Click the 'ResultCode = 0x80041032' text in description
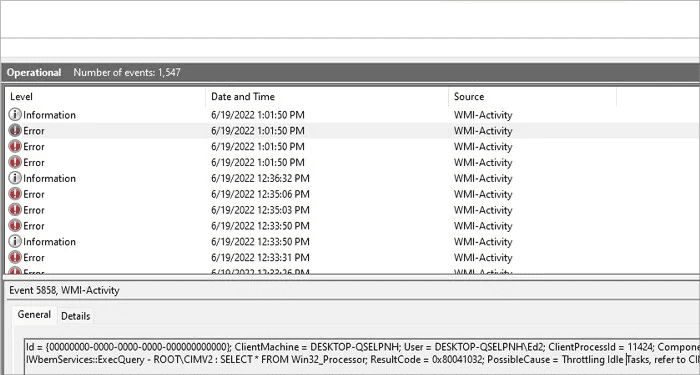 [426, 359]
